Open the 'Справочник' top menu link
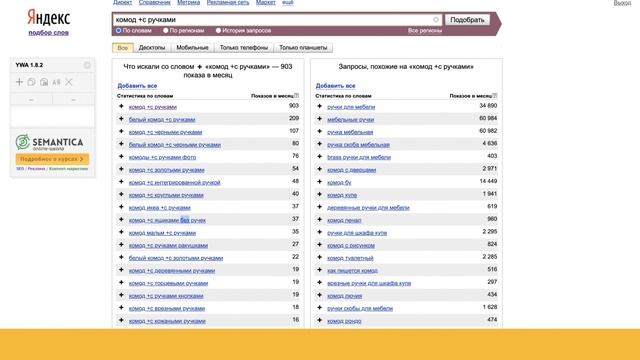 (155, 2)
